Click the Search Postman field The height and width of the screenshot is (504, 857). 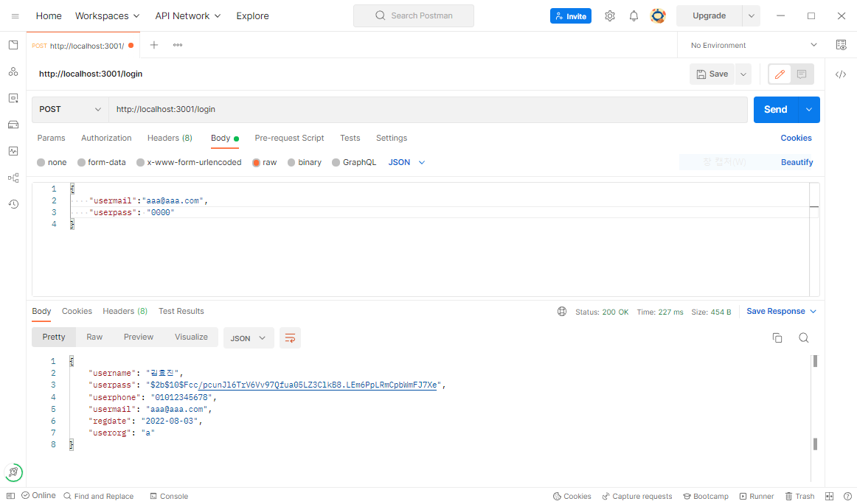[413, 15]
